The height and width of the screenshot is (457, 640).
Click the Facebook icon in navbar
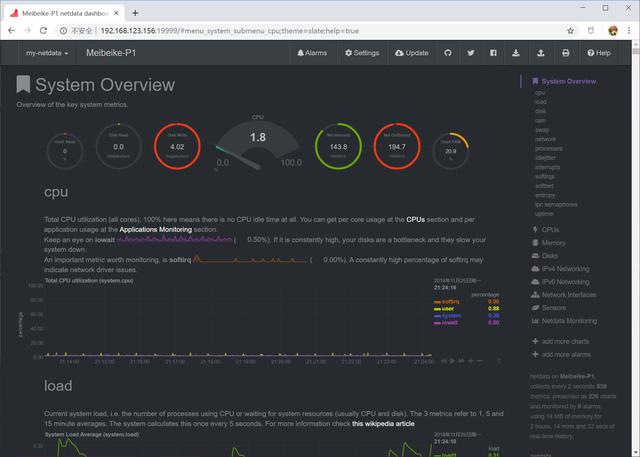pyautogui.click(x=493, y=53)
